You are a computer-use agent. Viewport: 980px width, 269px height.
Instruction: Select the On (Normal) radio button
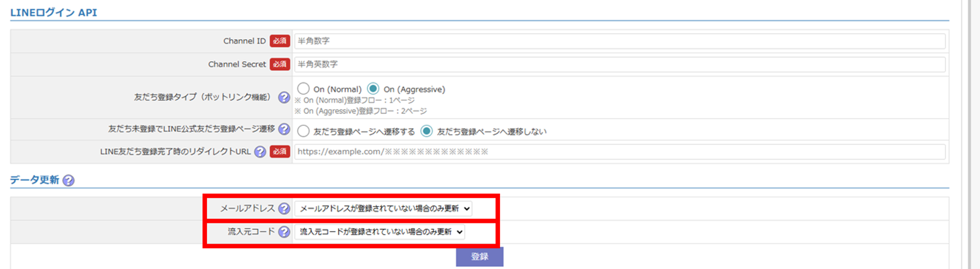[x=303, y=89]
